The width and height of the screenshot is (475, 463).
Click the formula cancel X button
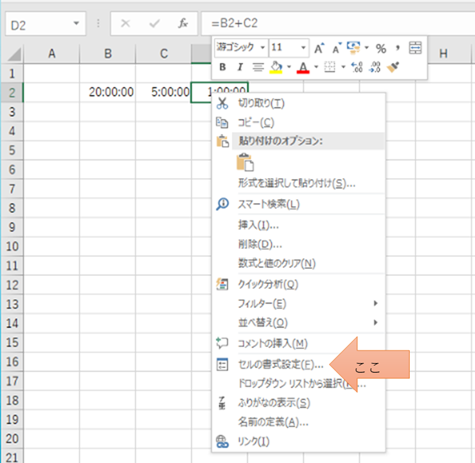125,23
